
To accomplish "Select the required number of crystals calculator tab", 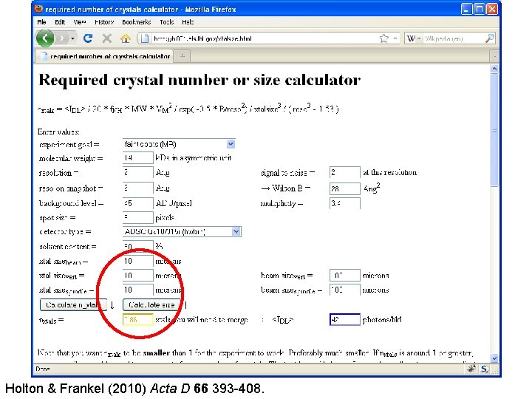I will point(104,56).
